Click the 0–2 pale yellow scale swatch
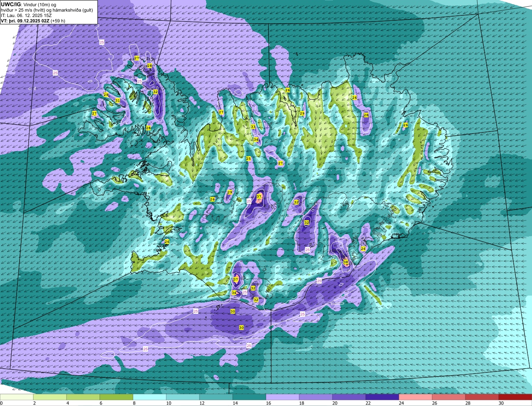 tap(17, 397)
